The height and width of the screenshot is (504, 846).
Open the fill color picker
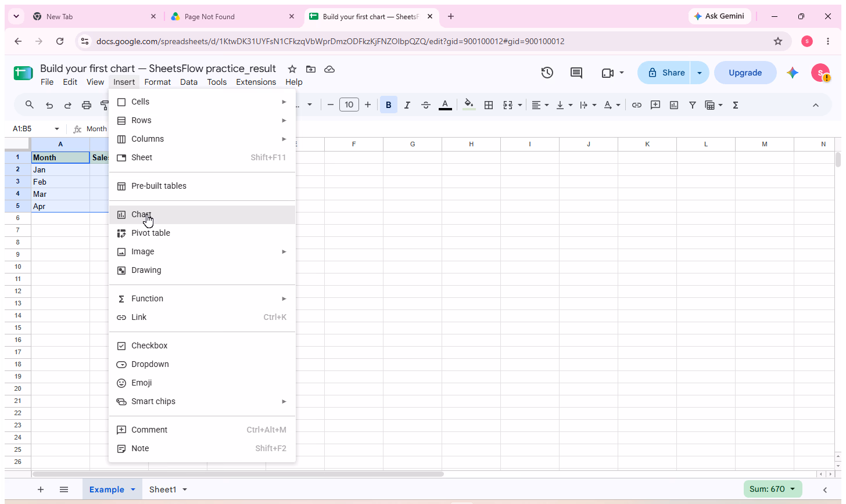pyautogui.click(x=469, y=105)
